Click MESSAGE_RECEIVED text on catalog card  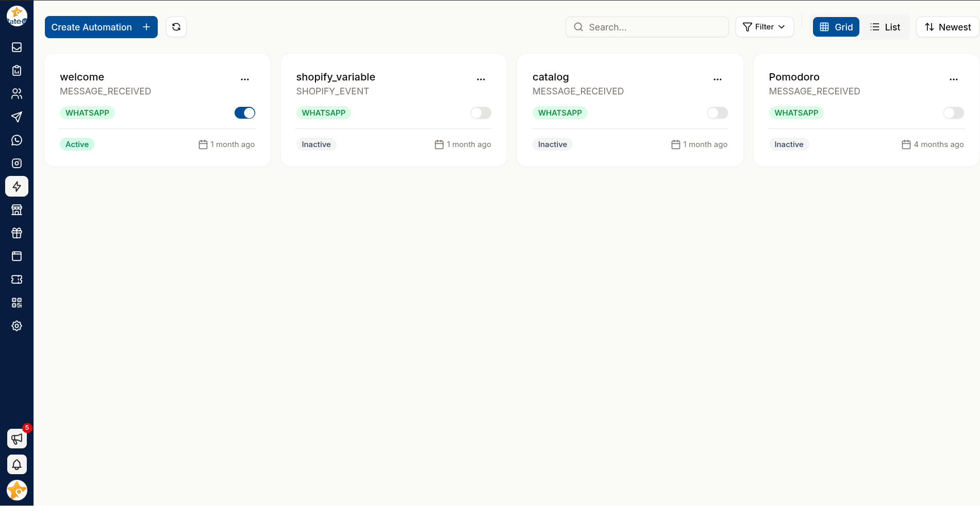(578, 91)
